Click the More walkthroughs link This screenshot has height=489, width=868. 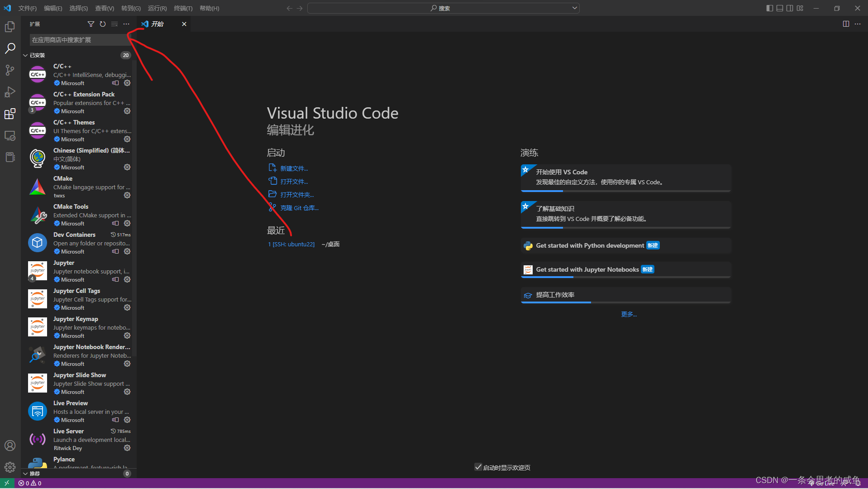point(629,314)
